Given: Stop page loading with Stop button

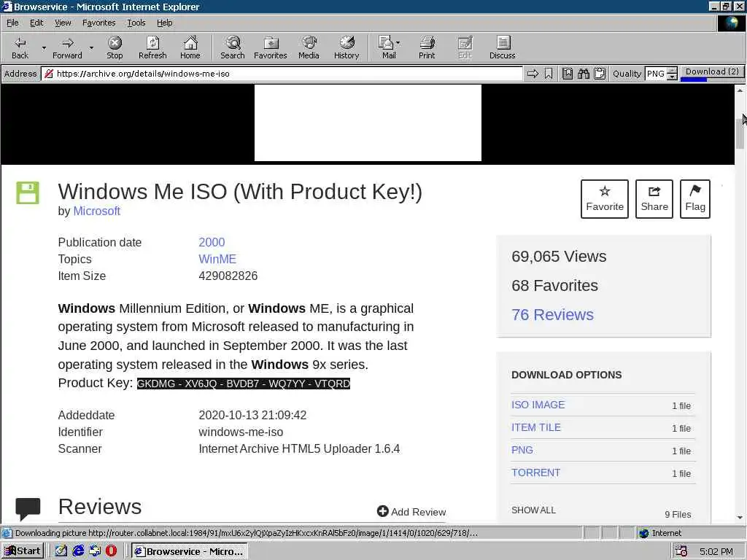Looking at the screenshot, I should coord(115,47).
